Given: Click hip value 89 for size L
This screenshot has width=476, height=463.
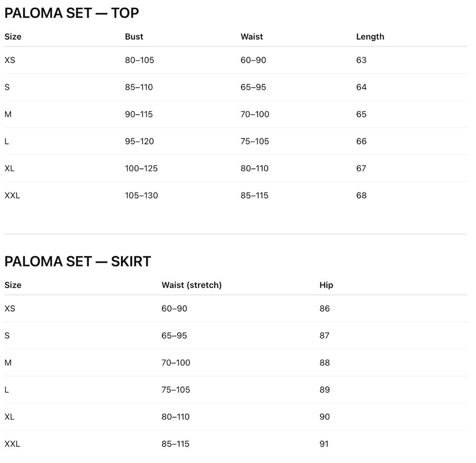Looking at the screenshot, I should [x=324, y=390].
